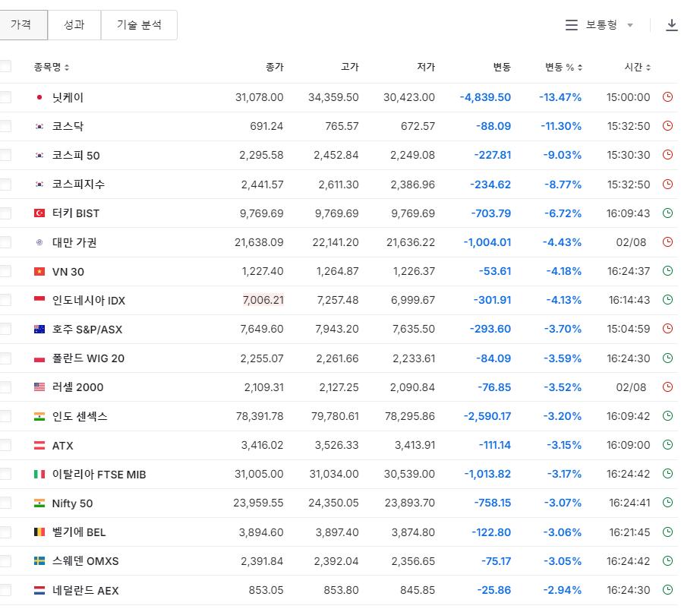700x609 pixels.
Task: Click the table download icon
Action: (672, 24)
